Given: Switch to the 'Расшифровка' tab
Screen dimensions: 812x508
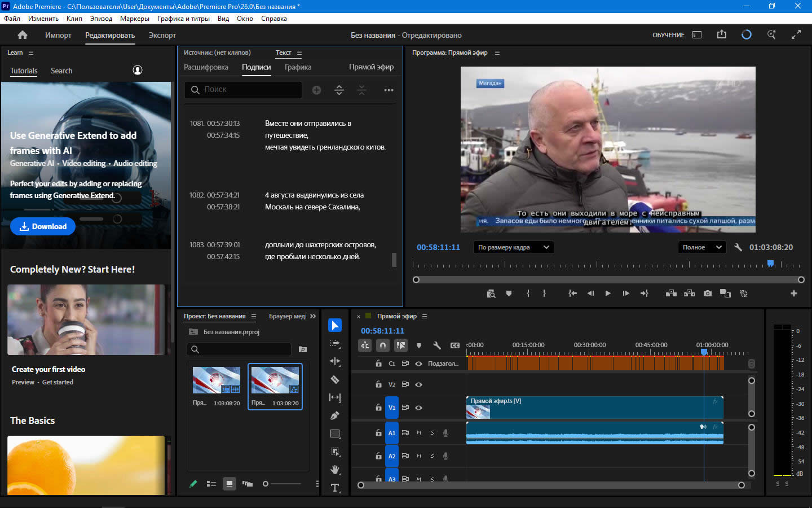Looking at the screenshot, I should click(x=206, y=67).
